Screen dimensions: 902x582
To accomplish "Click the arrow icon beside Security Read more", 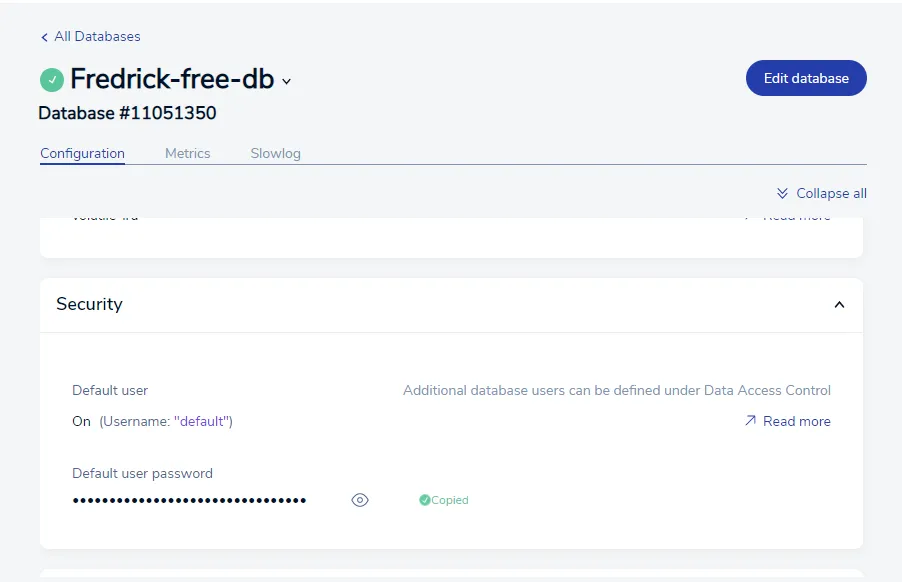I will pos(750,421).
